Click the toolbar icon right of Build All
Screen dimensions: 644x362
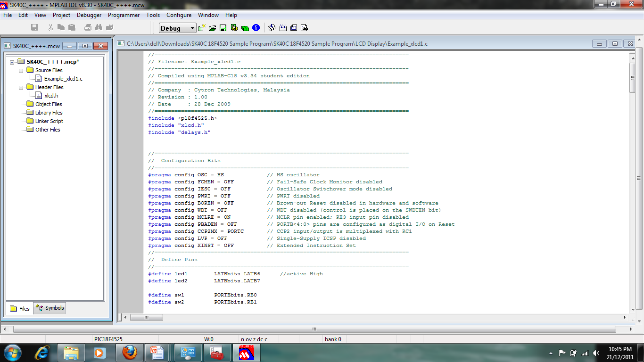pyautogui.click(x=294, y=28)
